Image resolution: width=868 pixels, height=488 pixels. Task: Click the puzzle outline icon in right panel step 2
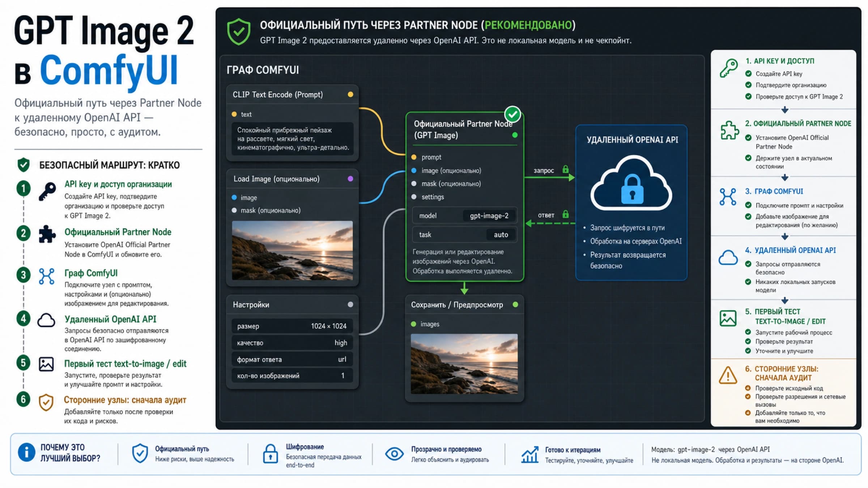pyautogui.click(x=729, y=130)
